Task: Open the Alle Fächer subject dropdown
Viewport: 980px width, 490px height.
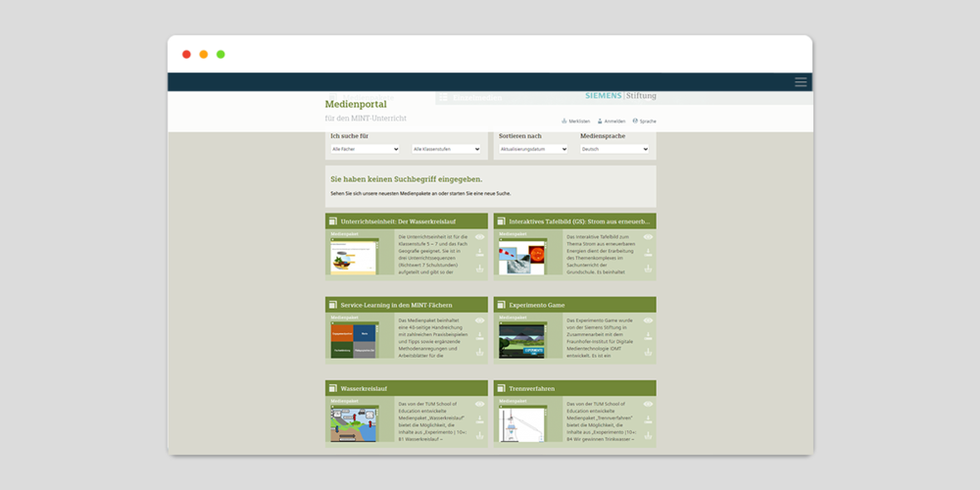Action: tap(365, 149)
